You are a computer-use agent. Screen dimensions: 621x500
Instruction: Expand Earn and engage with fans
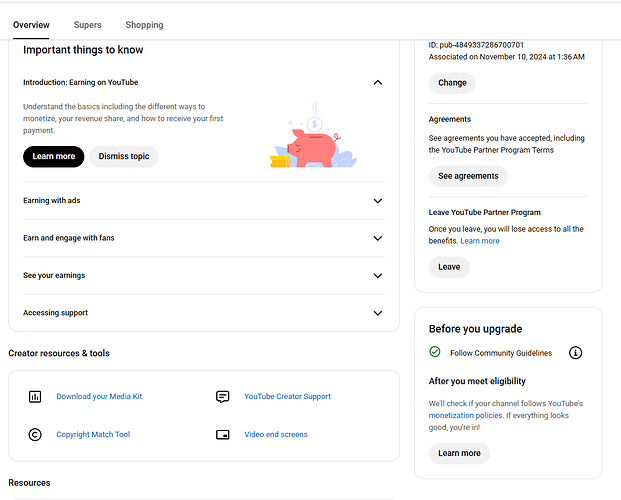[378, 238]
